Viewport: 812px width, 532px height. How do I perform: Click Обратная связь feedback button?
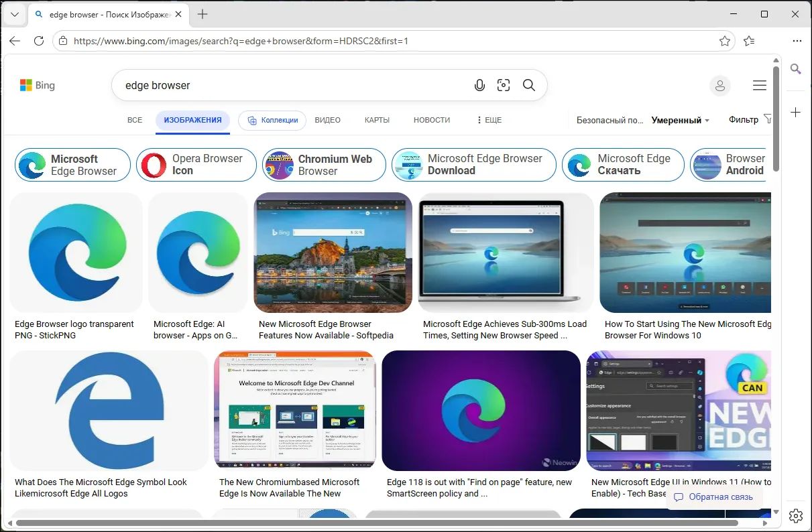pyautogui.click(x=714, y=497)
